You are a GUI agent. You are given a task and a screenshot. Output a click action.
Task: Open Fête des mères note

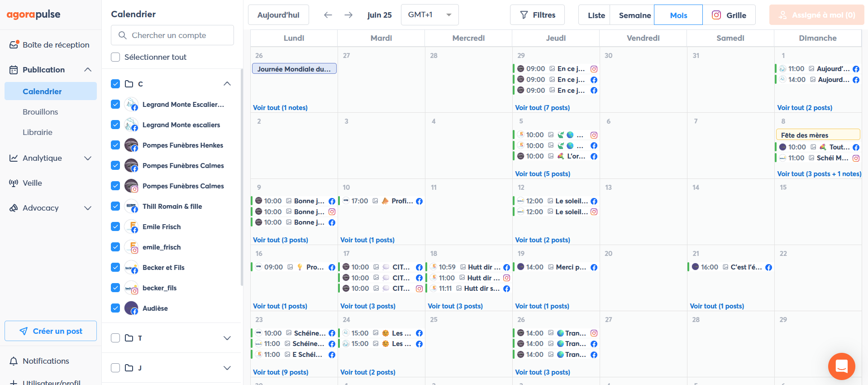(x=818, y=135)
